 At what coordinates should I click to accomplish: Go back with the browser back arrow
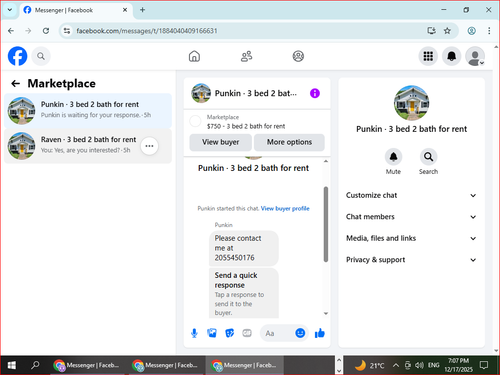[11, 31]
